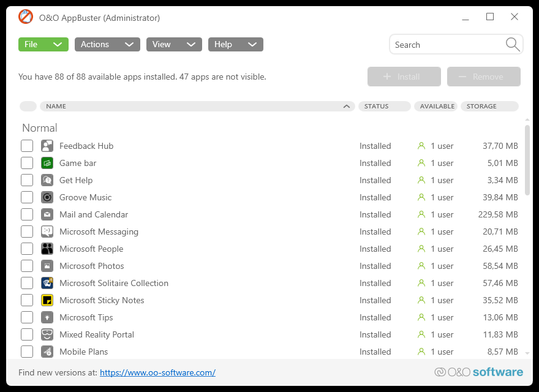Click the Microsoft Solitaire Collection icon
This screenshot has height=392, width=539.
(x=47, y=283)
